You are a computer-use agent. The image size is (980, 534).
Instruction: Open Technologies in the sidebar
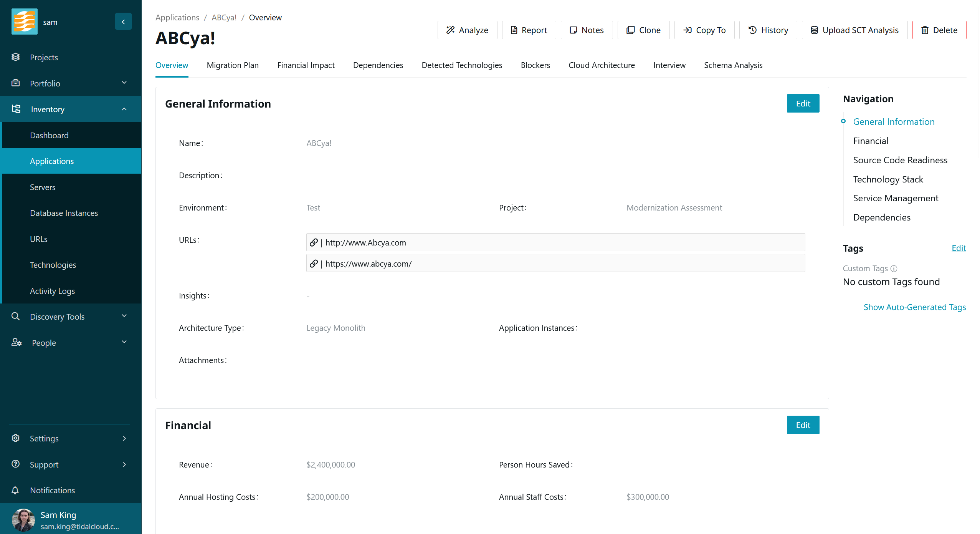(x=72, y=265)
